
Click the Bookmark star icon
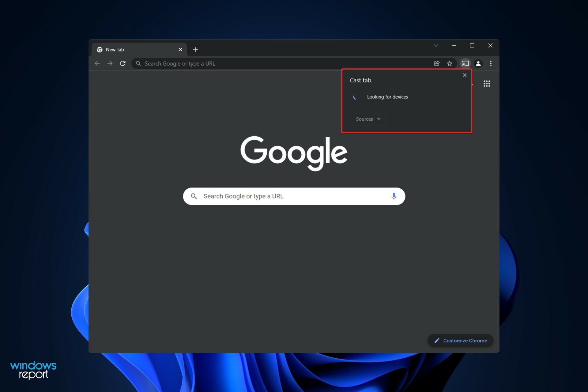[x=450, y=63]
